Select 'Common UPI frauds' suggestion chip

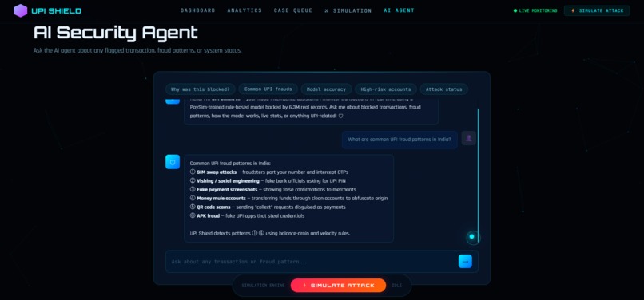point(268,89)
